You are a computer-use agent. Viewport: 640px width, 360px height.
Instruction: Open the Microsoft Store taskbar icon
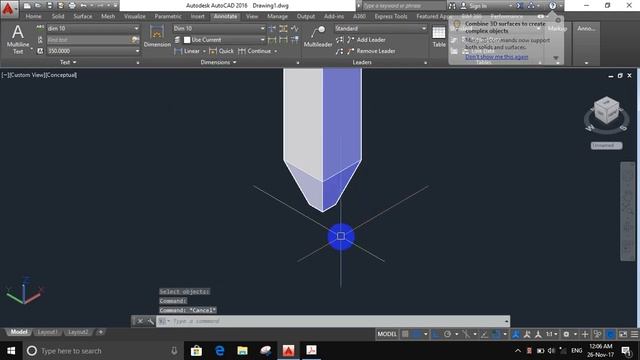196,351
